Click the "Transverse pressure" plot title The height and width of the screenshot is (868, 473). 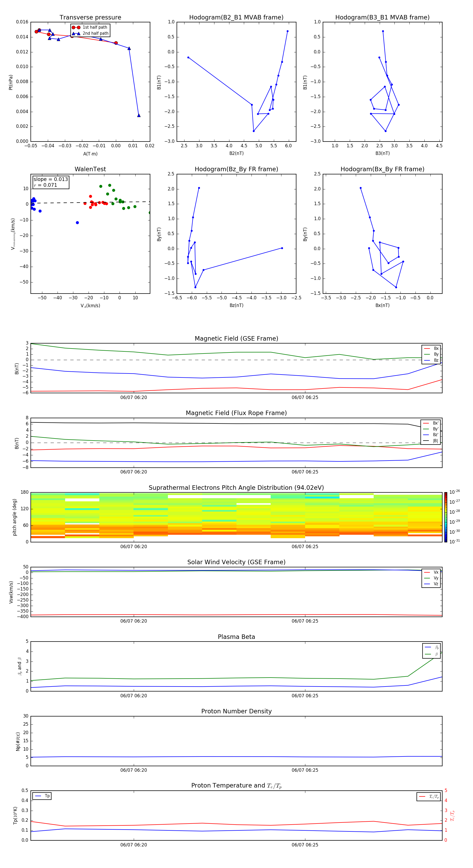tap(90, 18)
